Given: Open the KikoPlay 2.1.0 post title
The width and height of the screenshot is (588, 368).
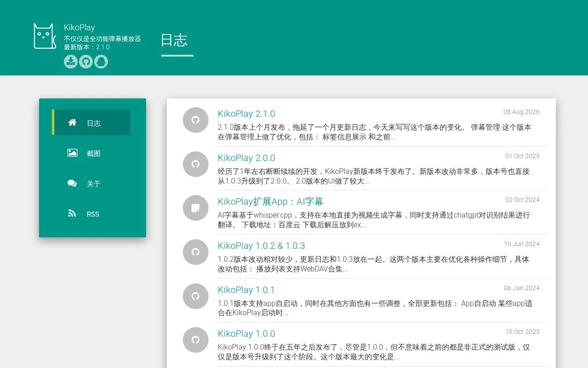Looking at the screenshot, I should click(x=246, y=114).
